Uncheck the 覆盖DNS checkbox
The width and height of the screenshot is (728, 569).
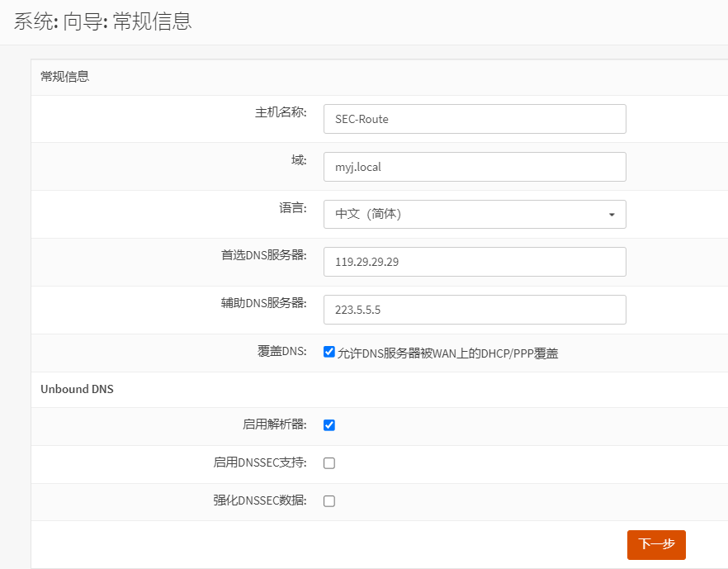tap(329, 353)
